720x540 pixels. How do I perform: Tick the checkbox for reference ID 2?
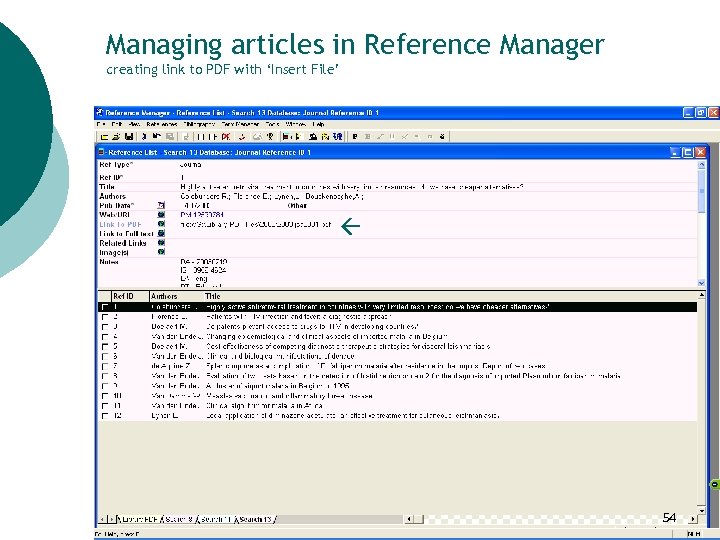pyautogui.click(x=105, y=317)
